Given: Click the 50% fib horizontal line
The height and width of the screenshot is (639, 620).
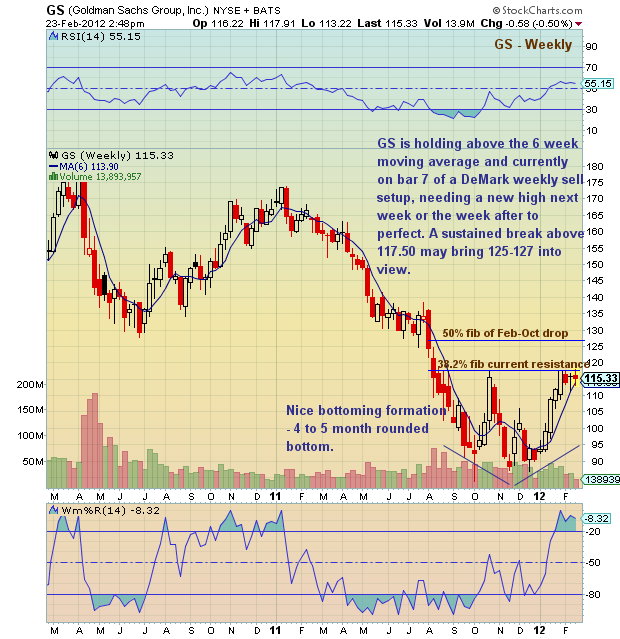Looking at the screenshot, I should pos(508,340).
